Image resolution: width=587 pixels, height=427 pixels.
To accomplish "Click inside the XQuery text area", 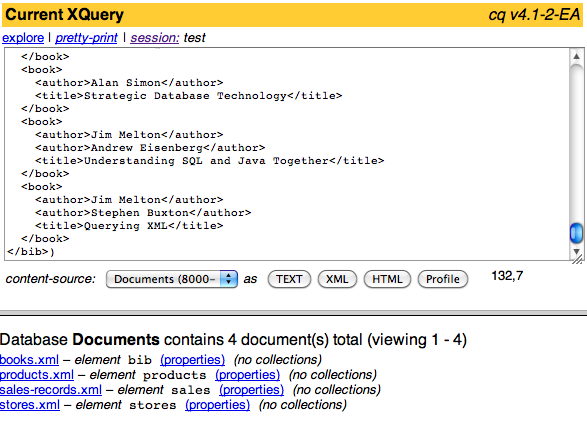I will coord(287,154).
